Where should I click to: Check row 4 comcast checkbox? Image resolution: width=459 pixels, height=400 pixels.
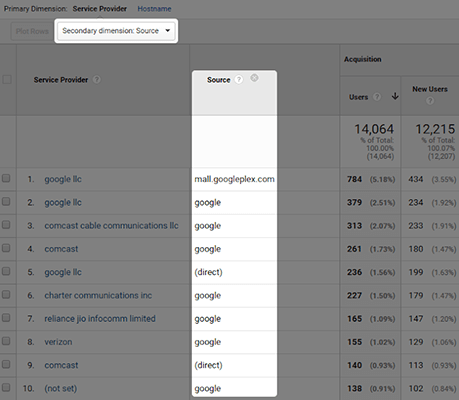6,248
